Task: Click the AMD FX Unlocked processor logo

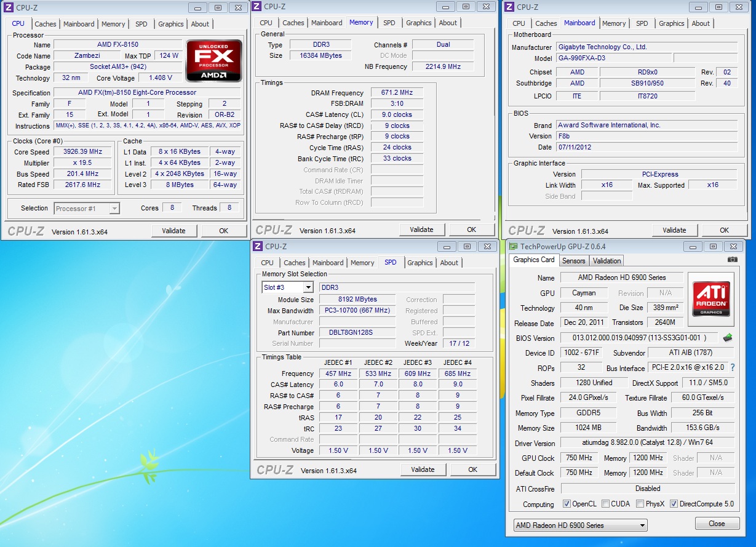Action: [214, 61]
